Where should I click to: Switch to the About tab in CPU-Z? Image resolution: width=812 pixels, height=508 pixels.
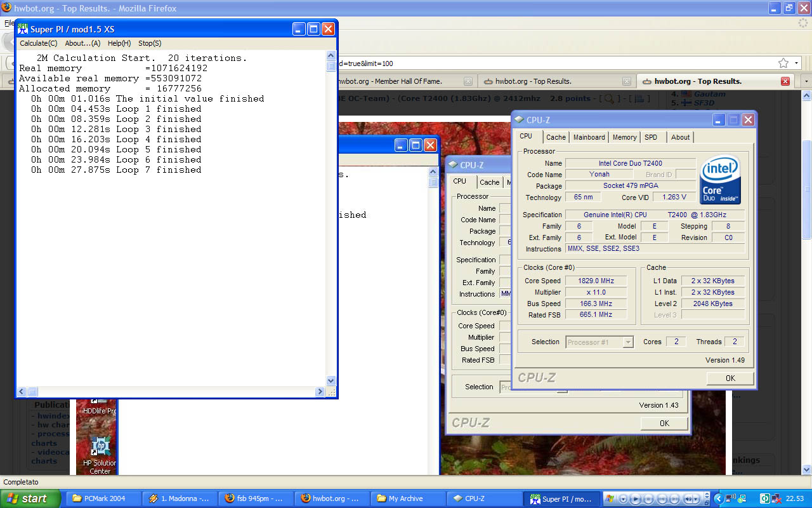pos(680,137)
